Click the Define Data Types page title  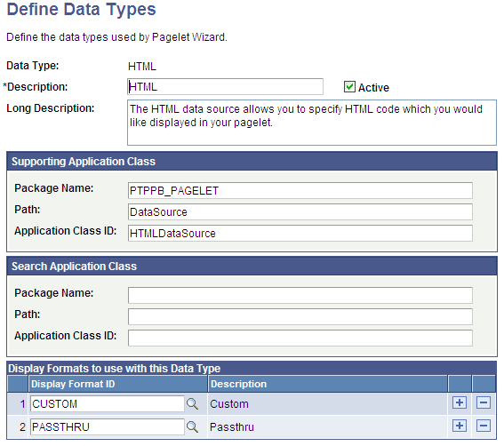point(81,9)
